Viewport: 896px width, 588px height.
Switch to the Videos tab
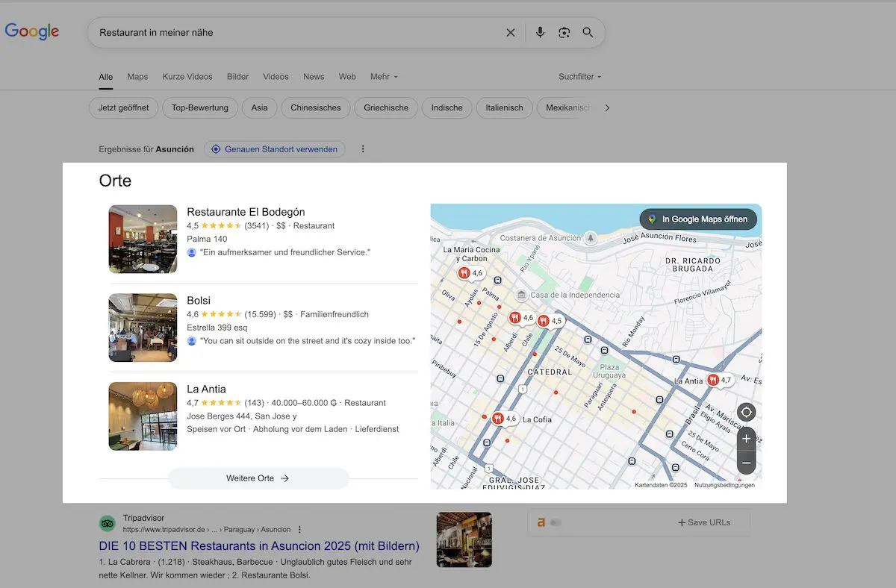[x=276, y=77]
